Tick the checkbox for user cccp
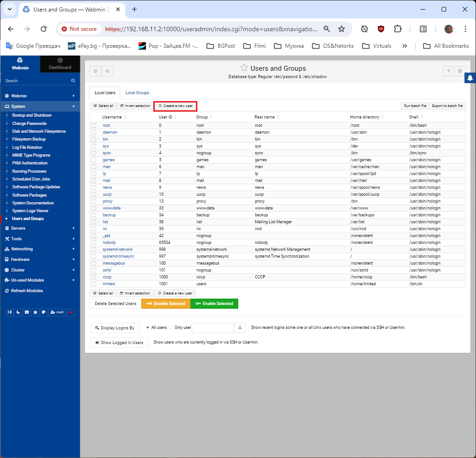Image resolution: width=476 pixels, height=458 pixels. 94,277
